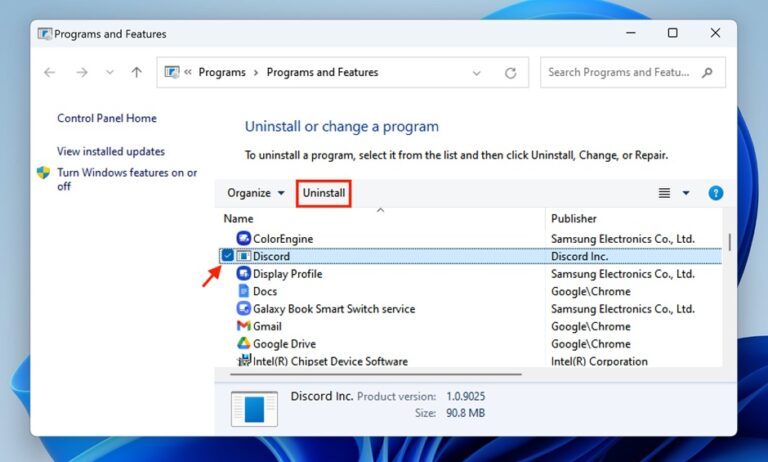
Task: Click the Forward navigation arrow
Action: point(82,73)
